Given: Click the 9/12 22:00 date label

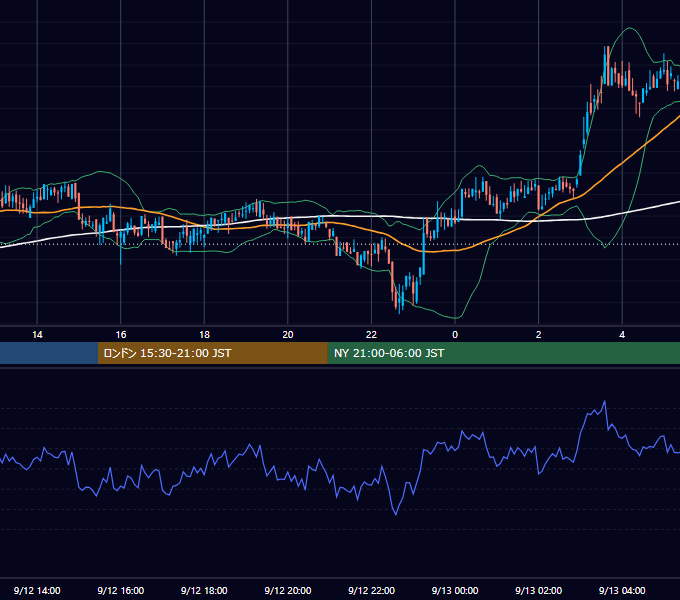Looking at the screenshot, I should tap(371, 590).
